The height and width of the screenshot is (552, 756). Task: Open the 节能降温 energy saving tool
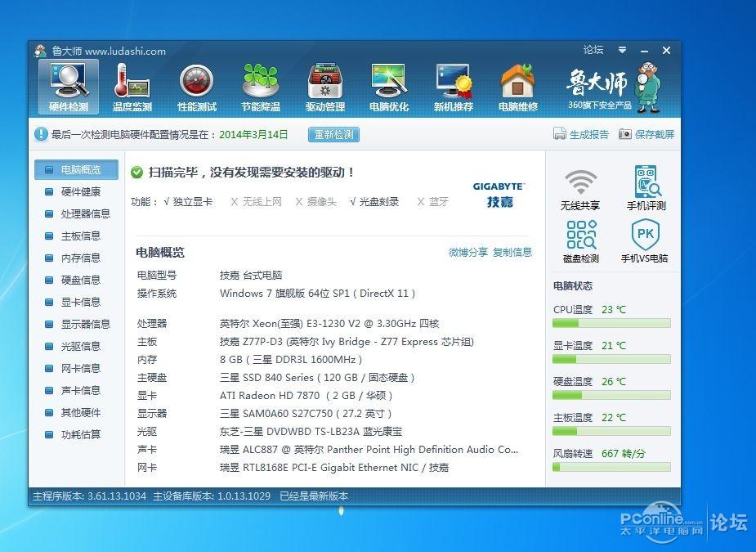(261, 88)
